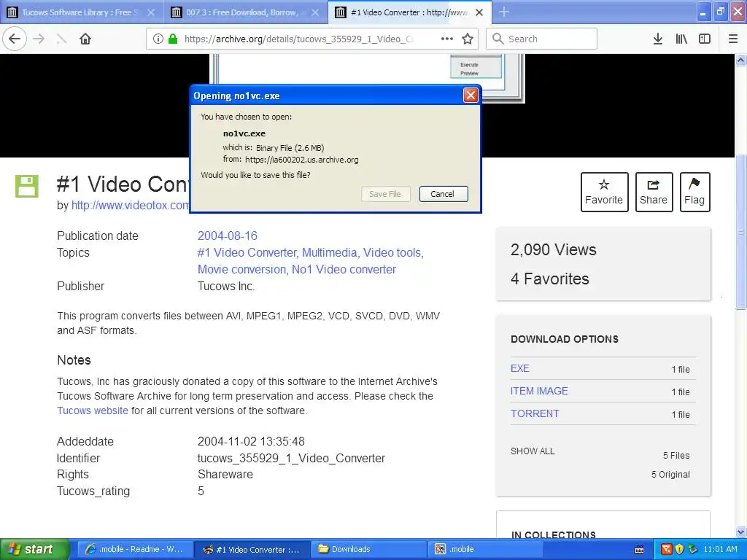Open the Windows Start button
This screenshot has width=747, height=560.
tap(34, 550)
